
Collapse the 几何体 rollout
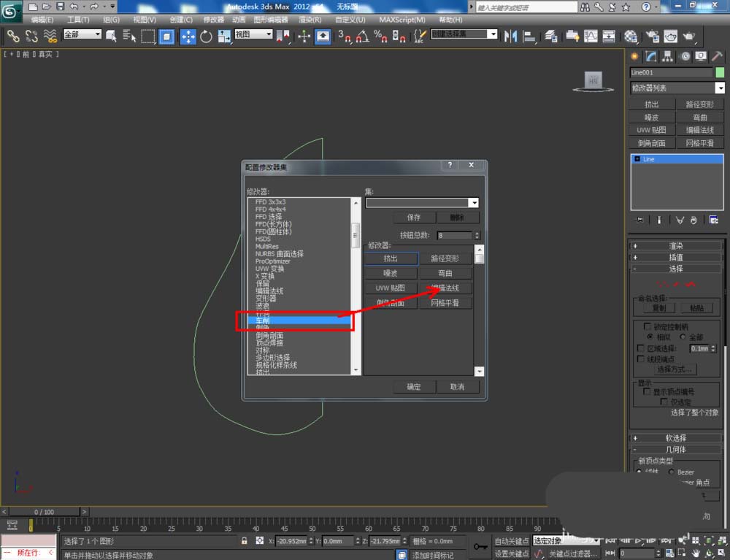tap(676, 449)
